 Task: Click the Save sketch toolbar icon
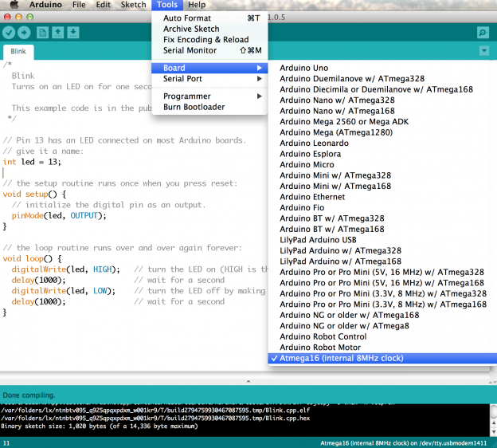click(x=73, y=33)
